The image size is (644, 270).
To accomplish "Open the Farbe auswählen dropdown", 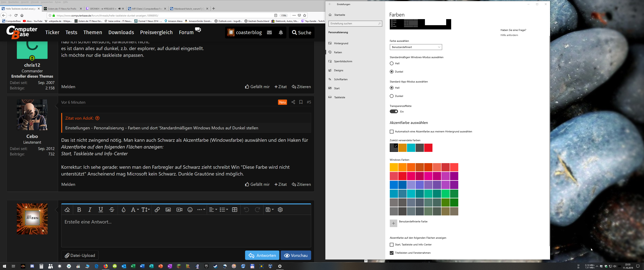I will pos(415,47).
